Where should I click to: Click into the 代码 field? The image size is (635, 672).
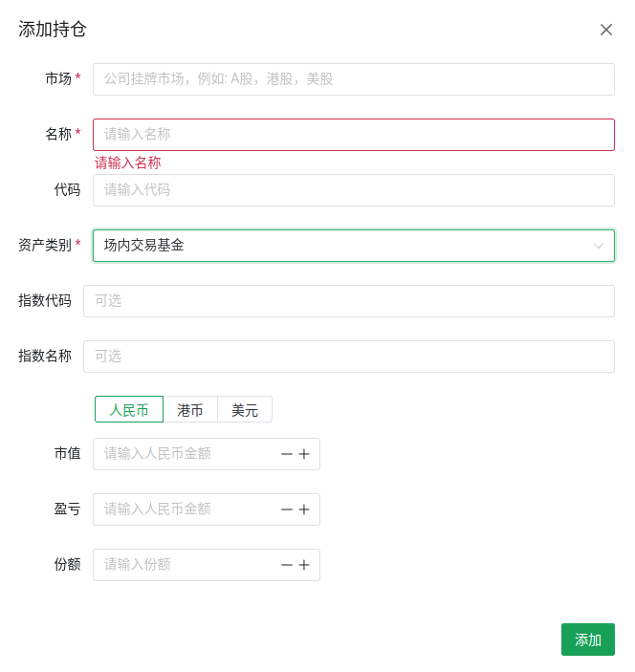coord(353,190)
